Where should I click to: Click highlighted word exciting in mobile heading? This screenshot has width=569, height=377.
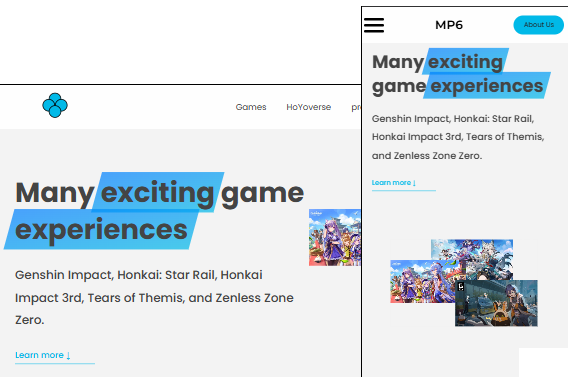coord(465,62)
